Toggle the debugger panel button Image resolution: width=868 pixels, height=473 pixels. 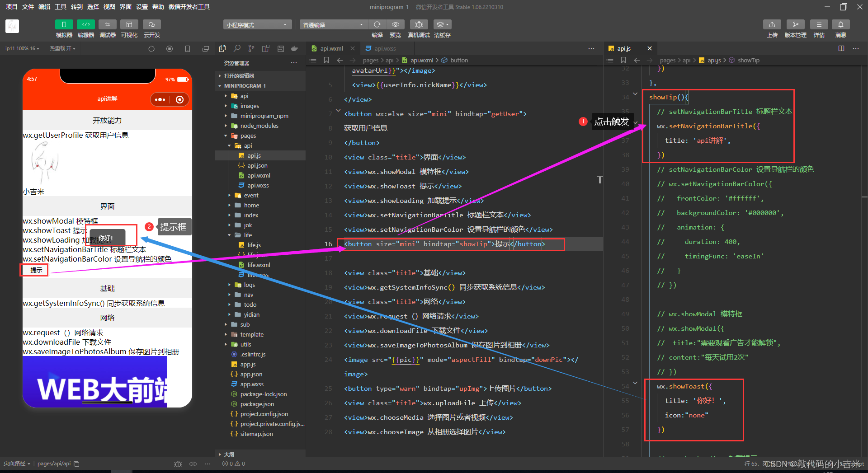(108, 24)
